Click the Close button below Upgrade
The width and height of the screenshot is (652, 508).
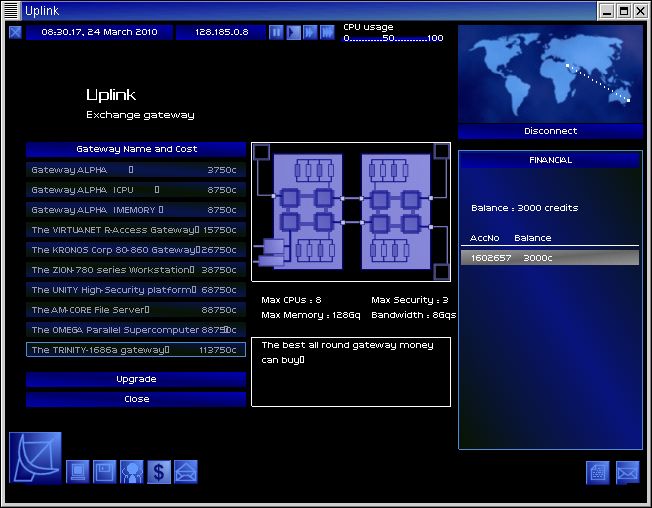pyautogui.click(x=136, y=399)
